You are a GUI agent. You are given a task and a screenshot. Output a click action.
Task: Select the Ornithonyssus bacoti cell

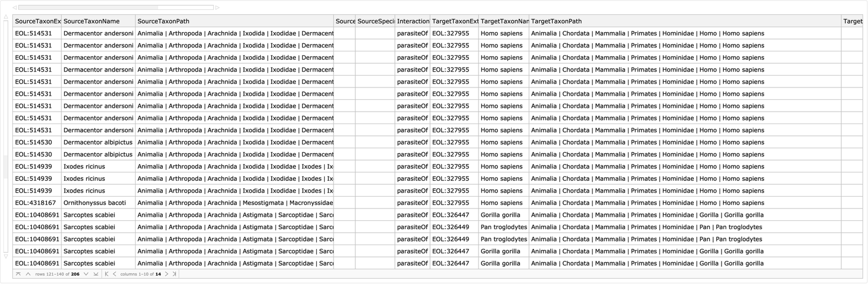(95, 203)
